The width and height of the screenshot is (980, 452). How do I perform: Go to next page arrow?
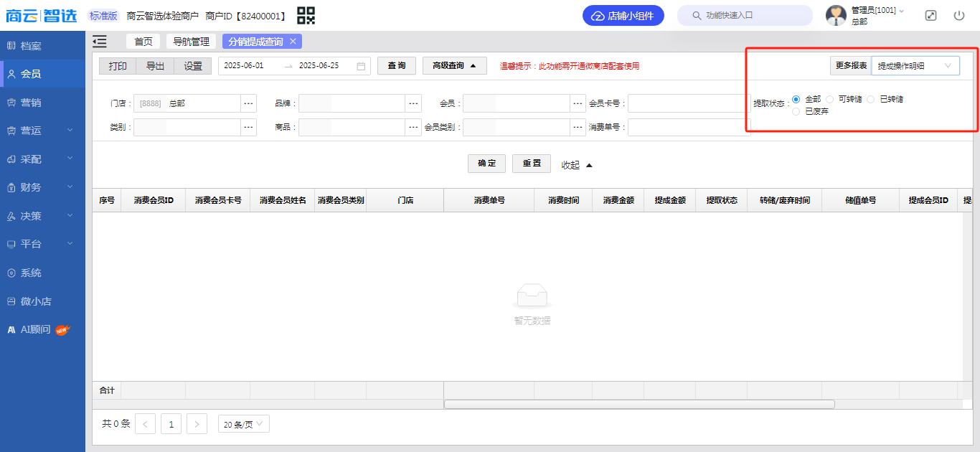[197, 424]
